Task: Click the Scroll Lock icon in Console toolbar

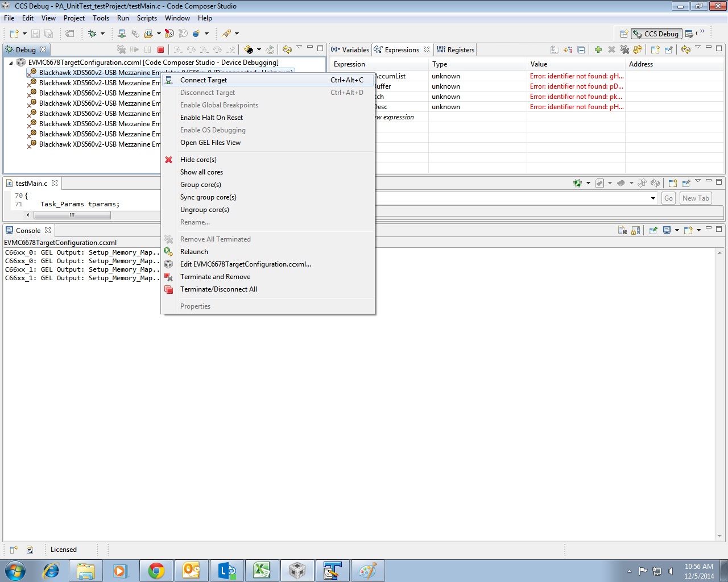Action: [x=636, y=230]
